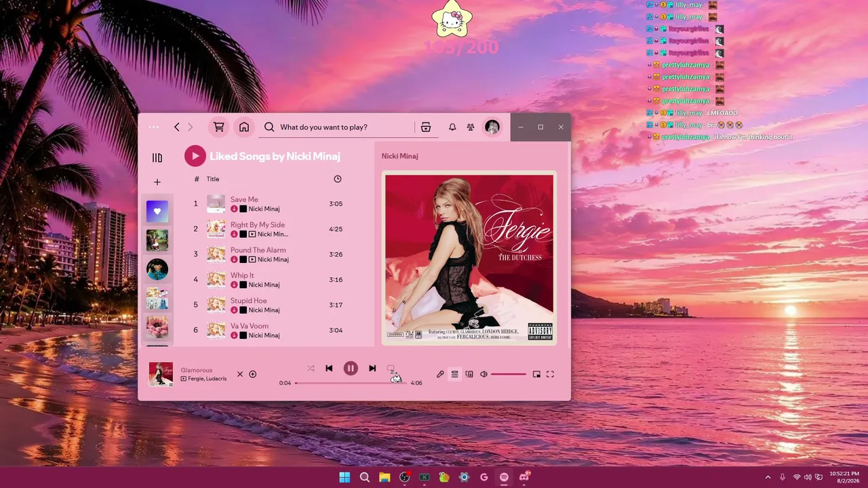This screenshot has width=868, height=488.
Task: Open Liked Songs heart playlist in sidebar
Action: (157, 211)
